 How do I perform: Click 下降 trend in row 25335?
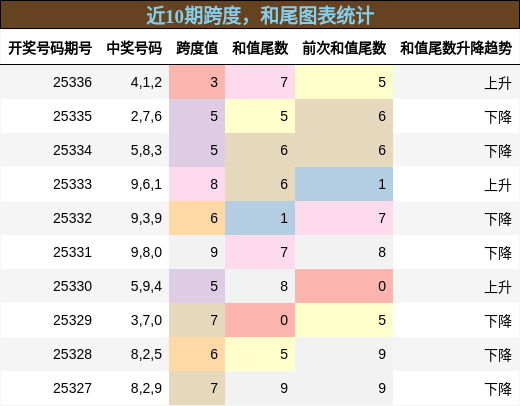pos(498,117)
